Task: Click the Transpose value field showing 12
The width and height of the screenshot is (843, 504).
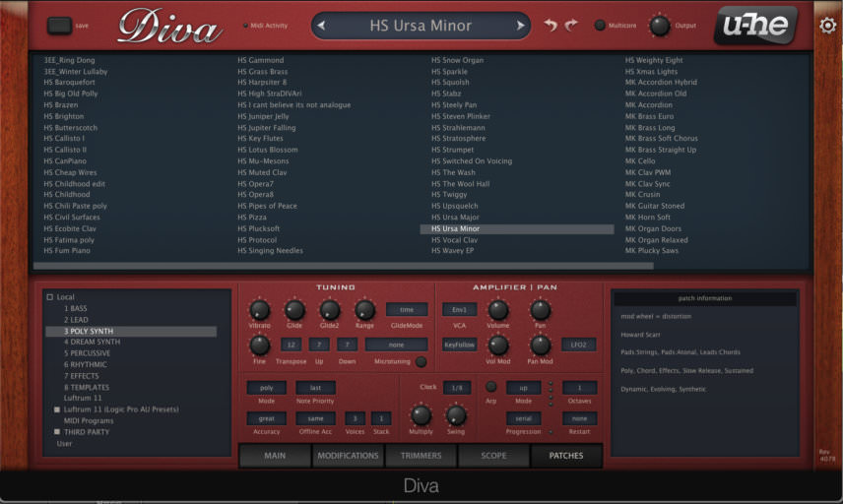Action: [291, 345]
